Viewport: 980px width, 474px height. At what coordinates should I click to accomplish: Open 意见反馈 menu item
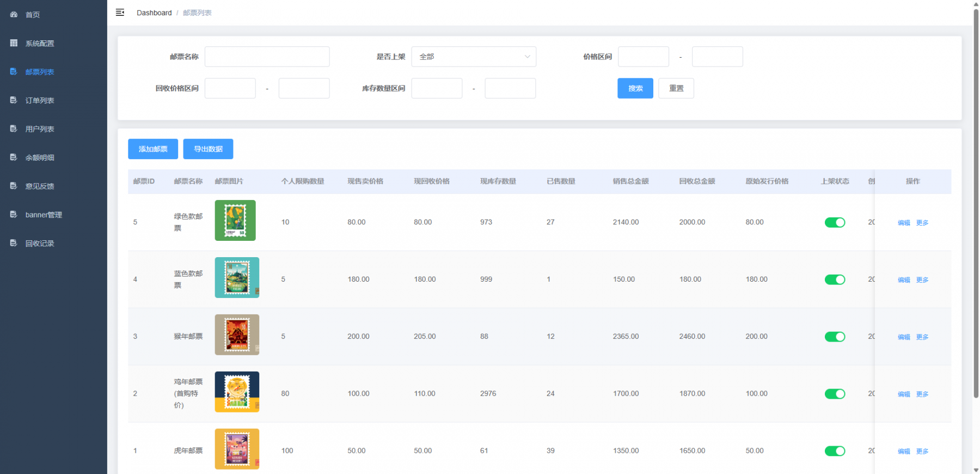coord(53,186)
